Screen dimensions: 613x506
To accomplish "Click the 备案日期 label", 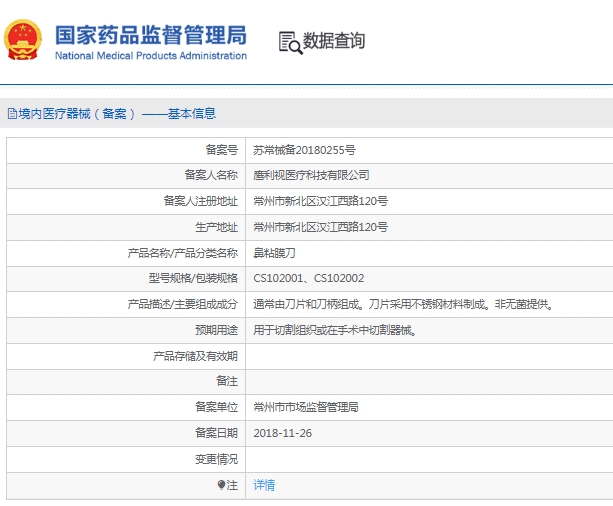I will (217, 433).
